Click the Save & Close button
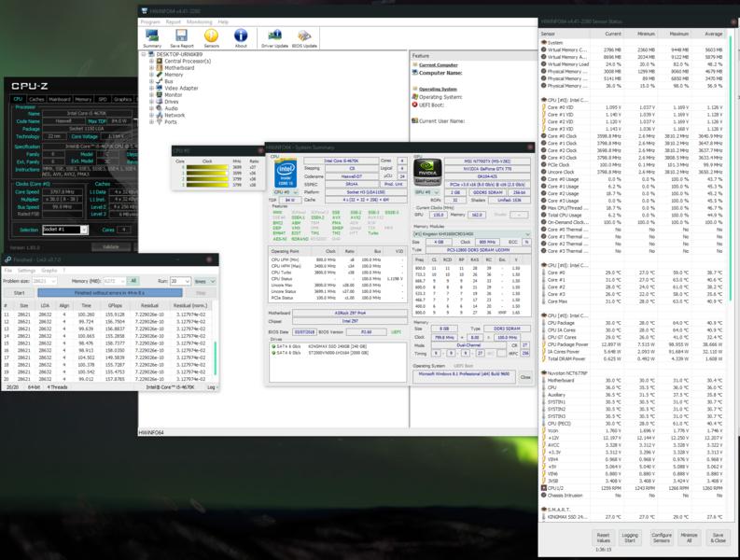 (718, 538)
